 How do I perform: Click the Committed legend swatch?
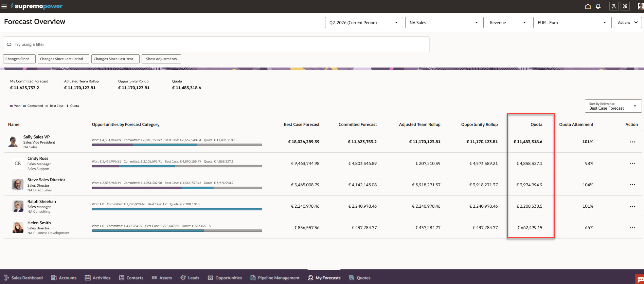24,106
